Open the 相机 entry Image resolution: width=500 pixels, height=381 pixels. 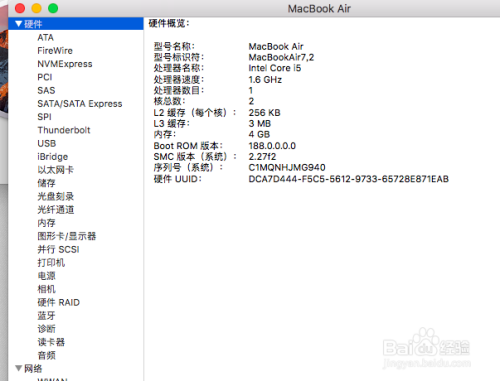click(x=46, y=289)
